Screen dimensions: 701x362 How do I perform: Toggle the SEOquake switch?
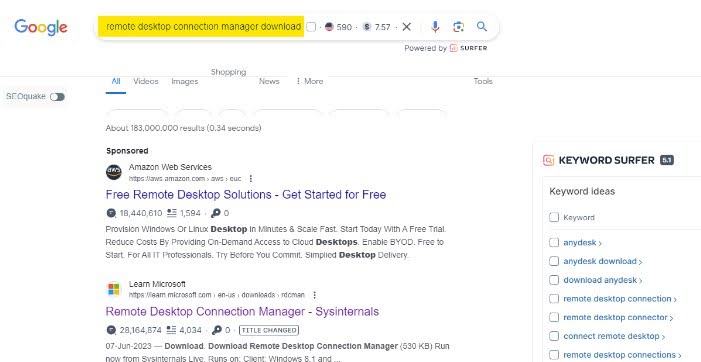tap(57, 97)
